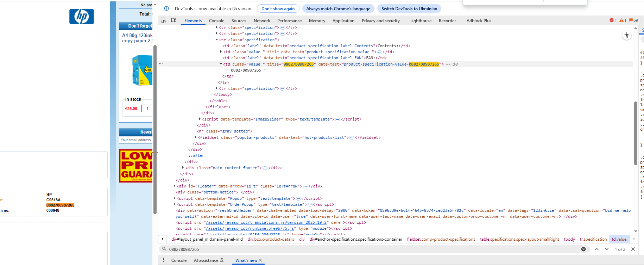Click Switch DevTools to Ukrainian
The height and width of the screenshot is (265, 644).
pos(409,9)
